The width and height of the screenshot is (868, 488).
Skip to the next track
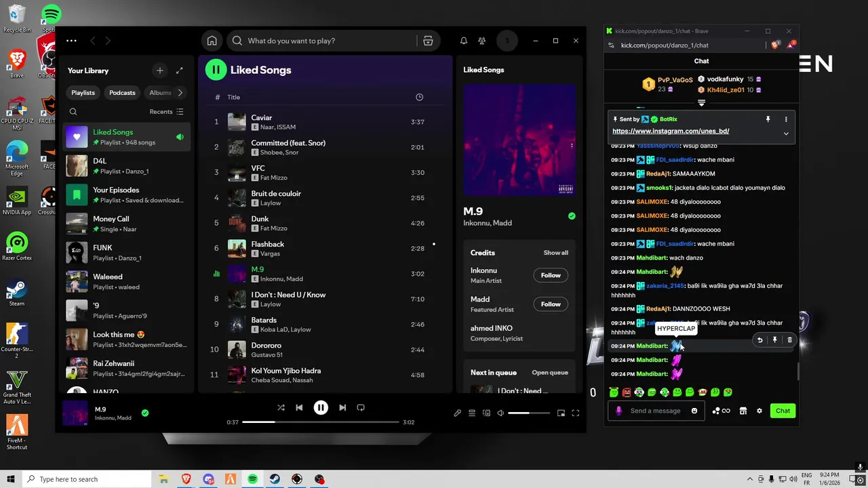coord(342,407)
